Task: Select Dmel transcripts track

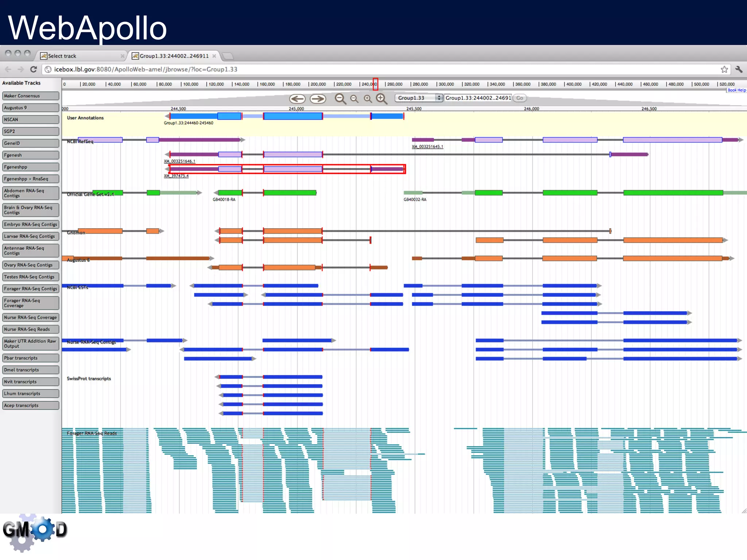Action: point(31,370)
